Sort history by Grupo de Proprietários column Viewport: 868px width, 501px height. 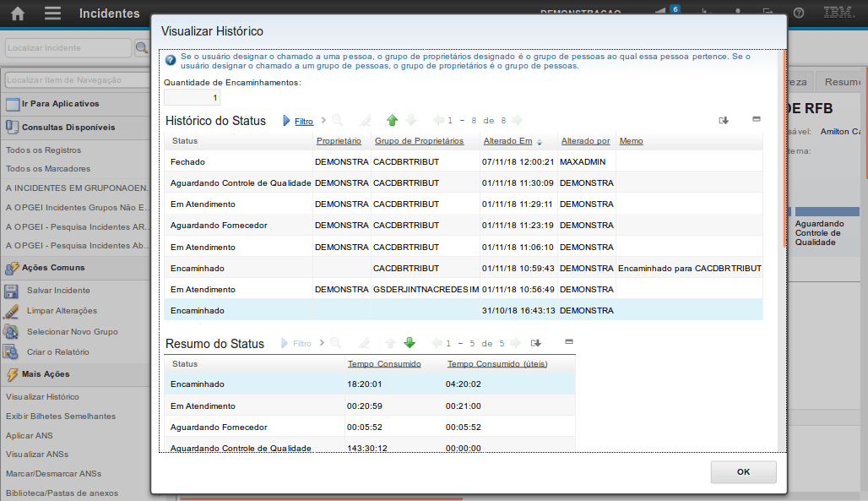419,141
